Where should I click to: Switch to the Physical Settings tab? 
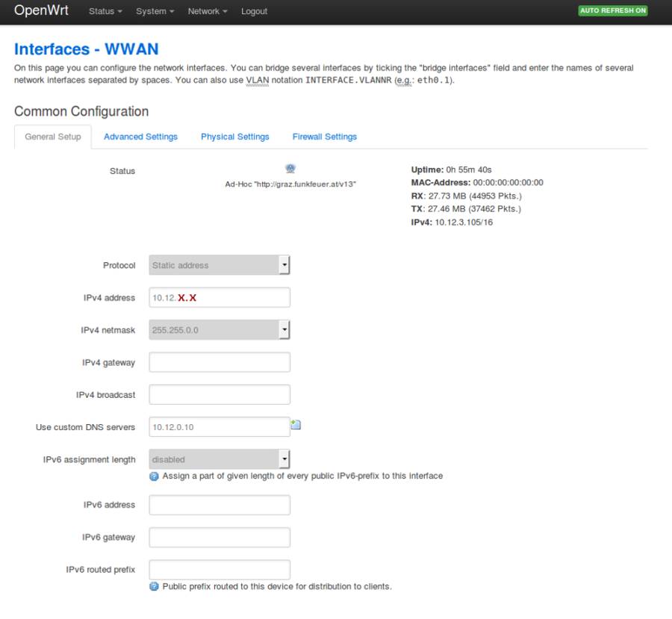click(235, 137)
